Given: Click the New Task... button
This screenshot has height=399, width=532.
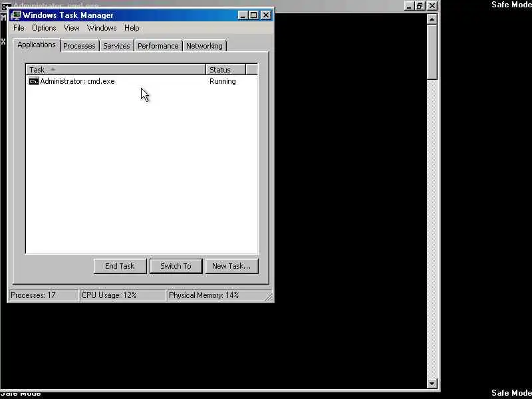Looking at the screenshot, I should 231,266.
